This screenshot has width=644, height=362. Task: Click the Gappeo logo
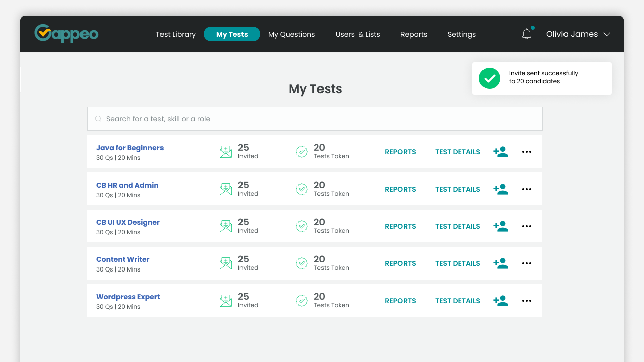click(x=66, y=33)
